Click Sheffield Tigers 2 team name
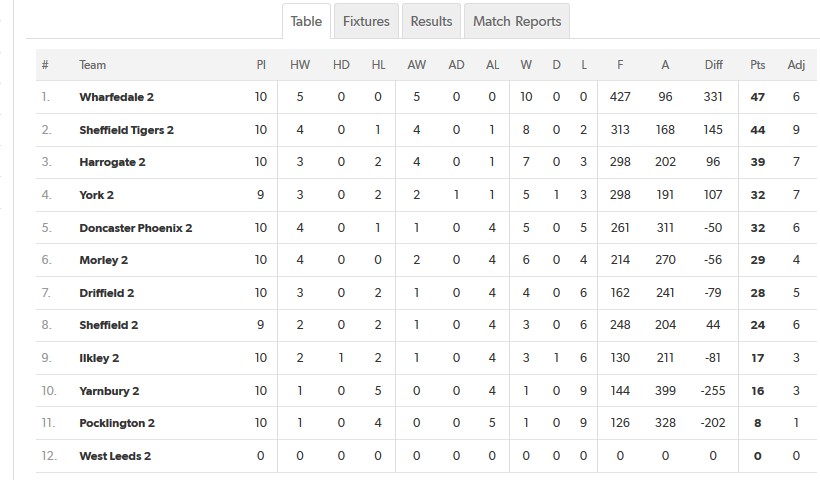820x480 pixels. click(x=127, y=130)
